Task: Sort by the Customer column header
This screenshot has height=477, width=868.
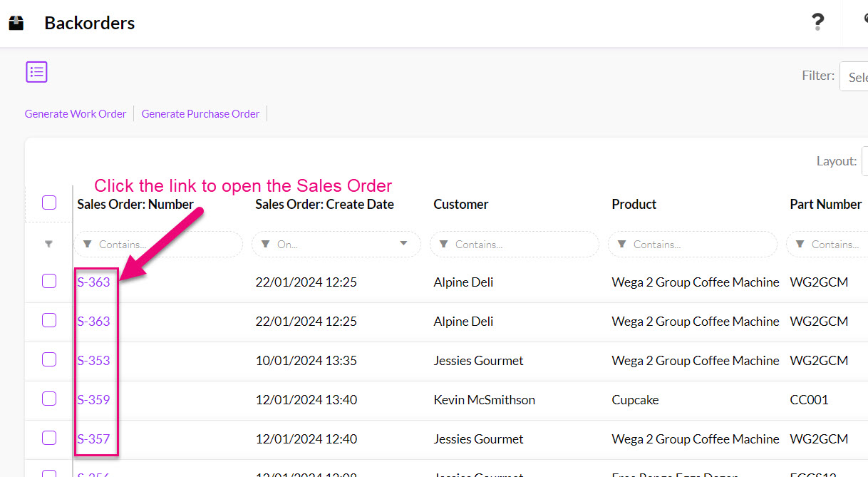Action: tap(460, 204)
